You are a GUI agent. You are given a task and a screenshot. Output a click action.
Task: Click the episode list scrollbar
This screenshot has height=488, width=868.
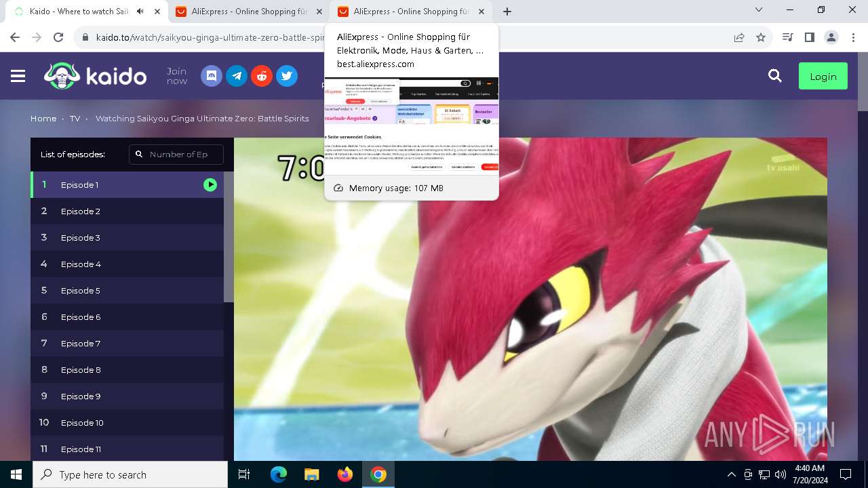pos(229,237)
